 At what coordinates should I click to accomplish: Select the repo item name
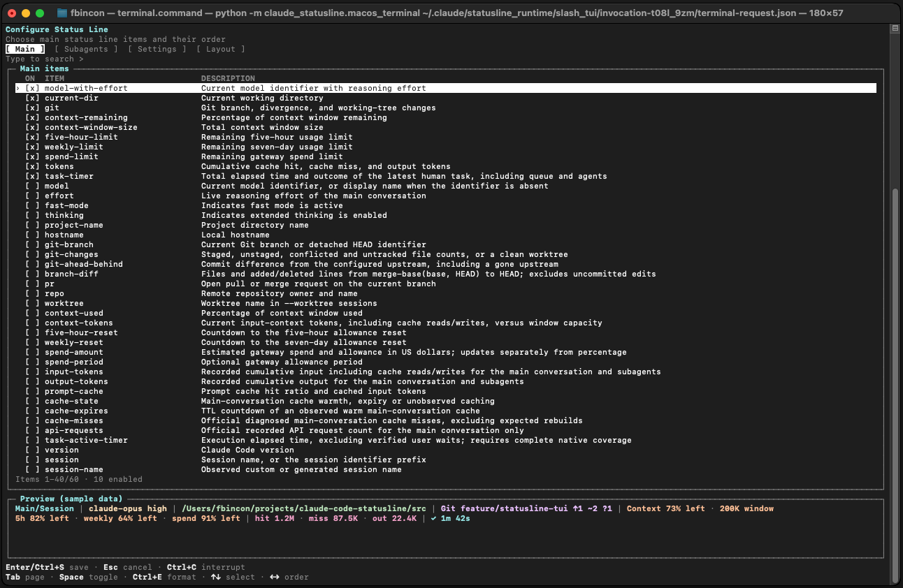[55, 294]
